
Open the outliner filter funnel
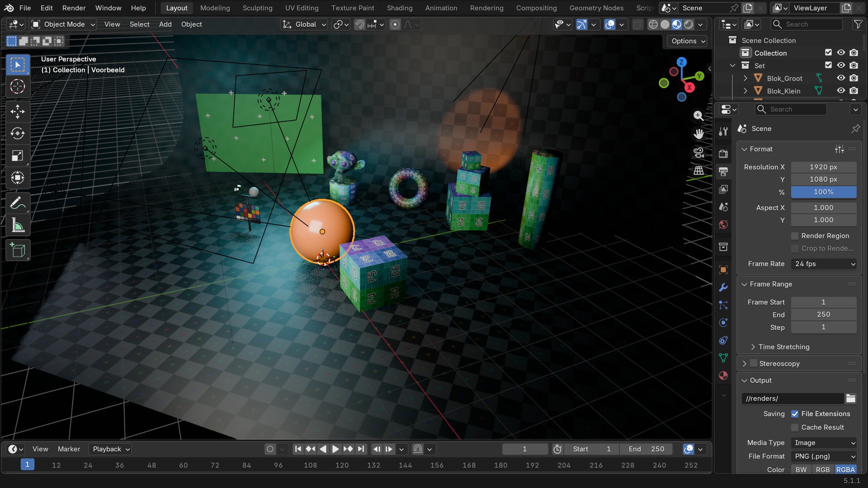[858, 24]
